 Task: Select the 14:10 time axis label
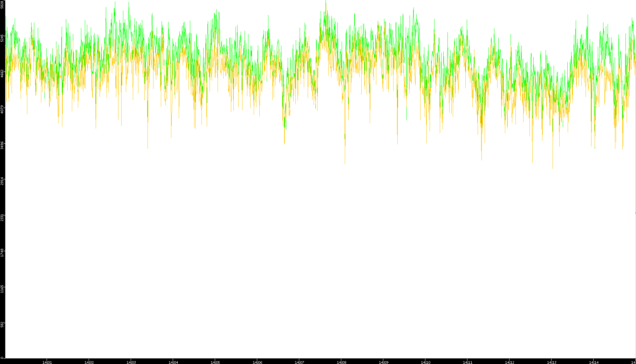point(425,362)
